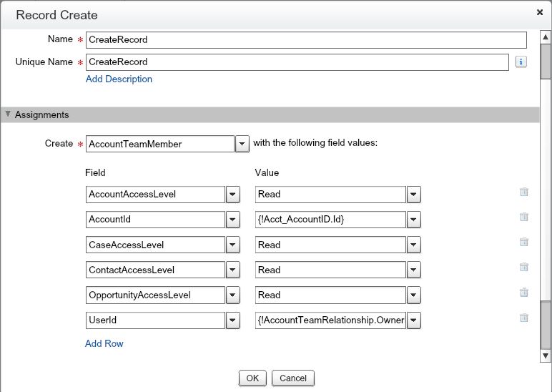This screenshot has height=392, width=552.
Task: Expand the AccountAccessLevel field dropdown
Action: tap(233, 195)
